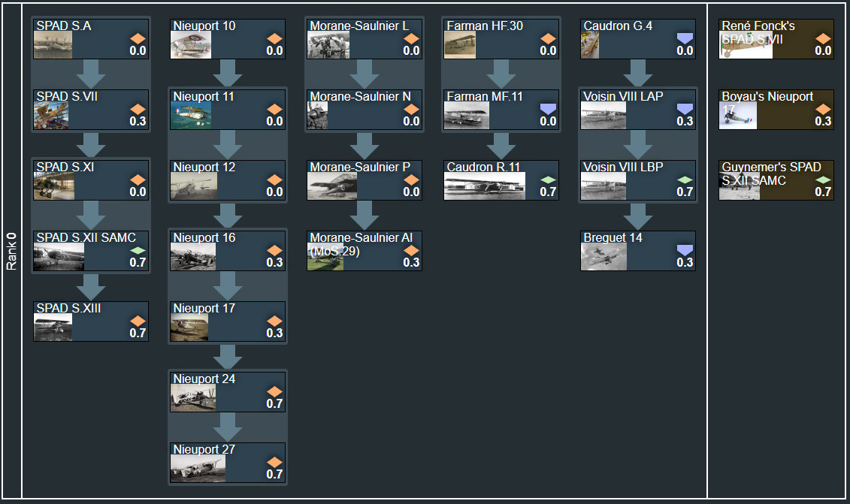The height and width of the screenshot is (504, 850).
Task: Select Boyau's Nieuport 17 premium card
Action: click(x=776, y=110)
